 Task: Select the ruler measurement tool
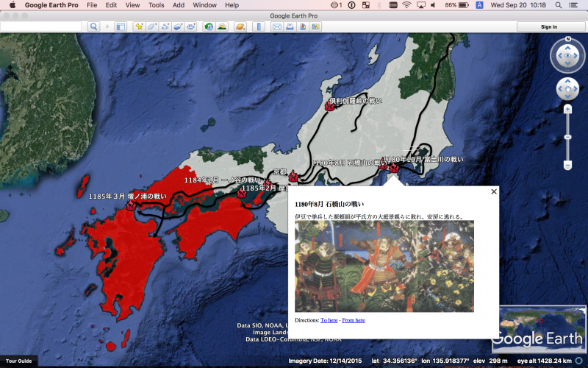(x=259, y=27)
